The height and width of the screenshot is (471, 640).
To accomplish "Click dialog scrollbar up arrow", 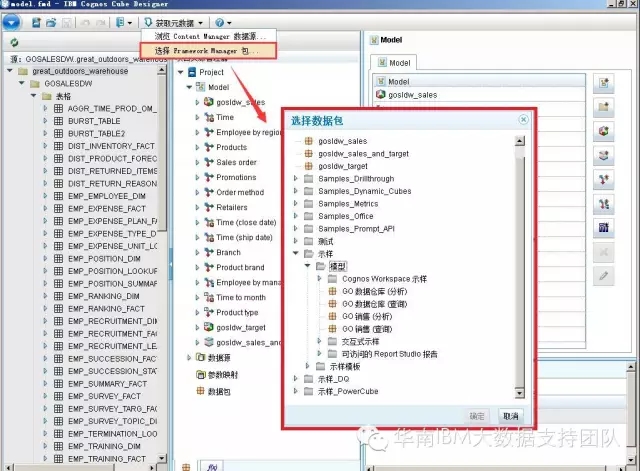I will 520,141.
